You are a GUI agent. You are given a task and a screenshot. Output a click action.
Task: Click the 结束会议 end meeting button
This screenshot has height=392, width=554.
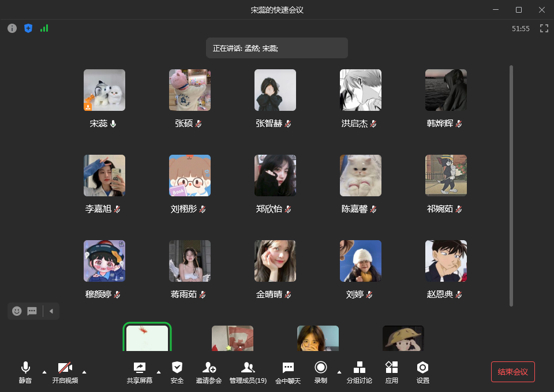(512, 372)
